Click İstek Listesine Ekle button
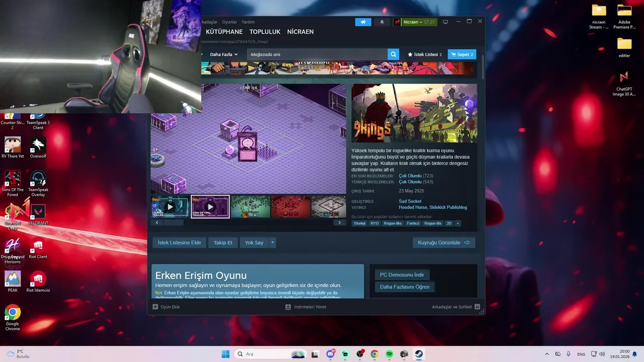 point(179,242)
